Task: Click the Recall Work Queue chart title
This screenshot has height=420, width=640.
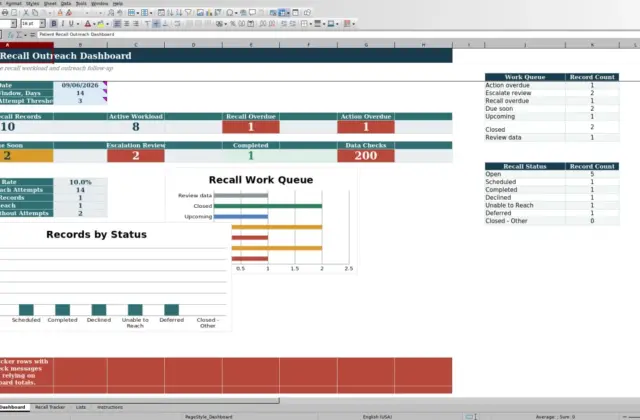Action: click(x=261, y=180)
